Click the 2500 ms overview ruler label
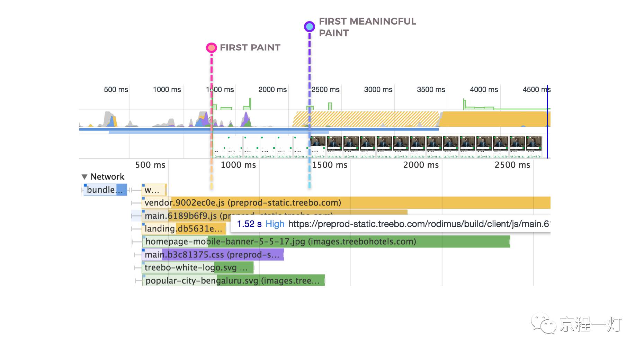644x353 pixels. pos(325,90)
